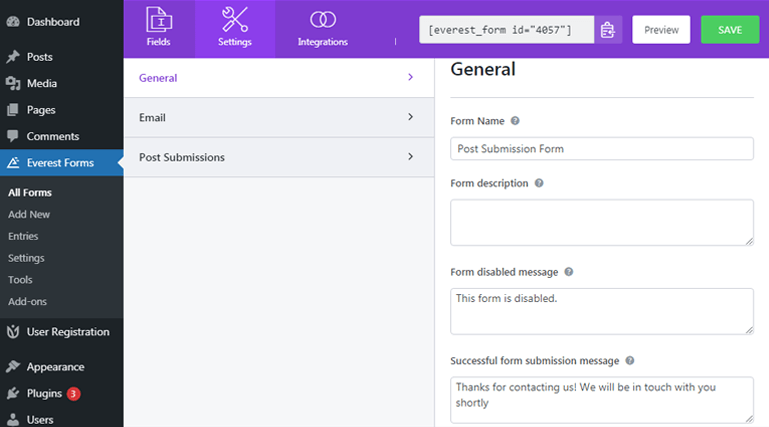The width and height of the screenshot is (769, 427).
Task: Click help icon beside Form Name
Action: pos(515,121)
